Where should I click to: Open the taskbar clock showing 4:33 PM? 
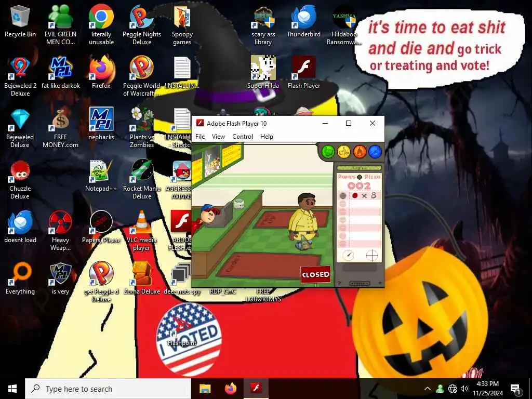[x=487, y=389]
